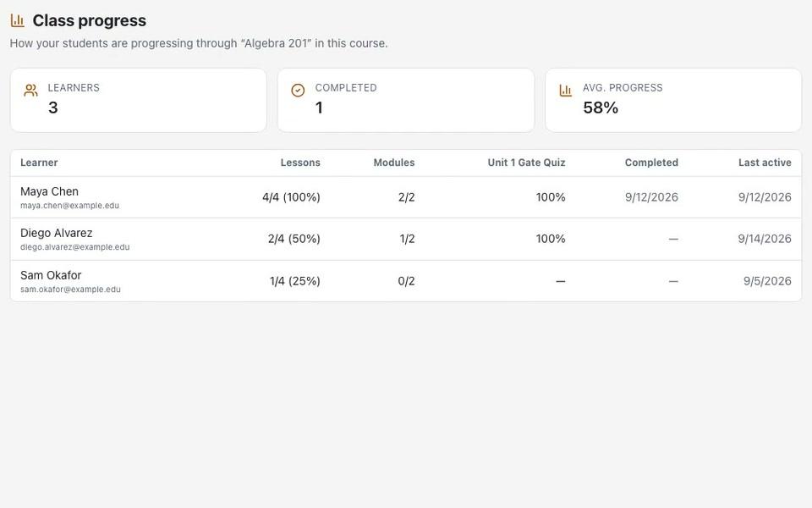This screenshot has width=812, height=508.
Task: Click Maya Chen's 100% gate quiz score
Action: click(x=551, y=197)
